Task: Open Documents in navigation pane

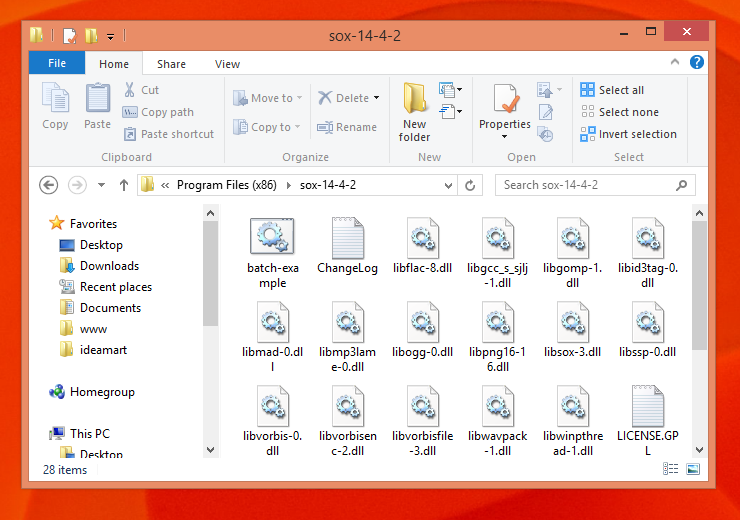Action: tap(101, 308)
